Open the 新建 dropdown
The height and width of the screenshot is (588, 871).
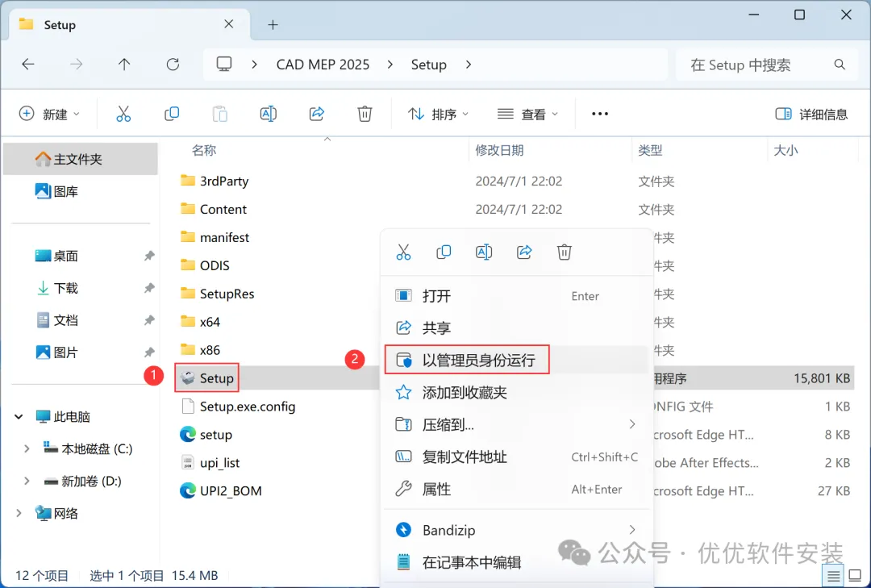tap(49, 114)
